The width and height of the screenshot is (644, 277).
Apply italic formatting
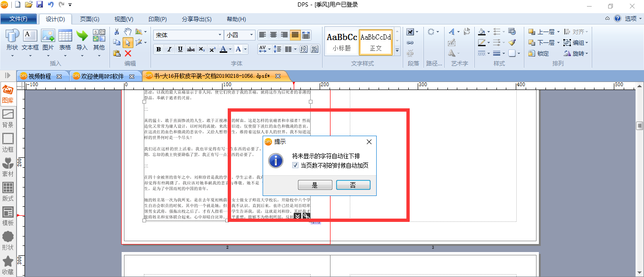click(169, 49)
